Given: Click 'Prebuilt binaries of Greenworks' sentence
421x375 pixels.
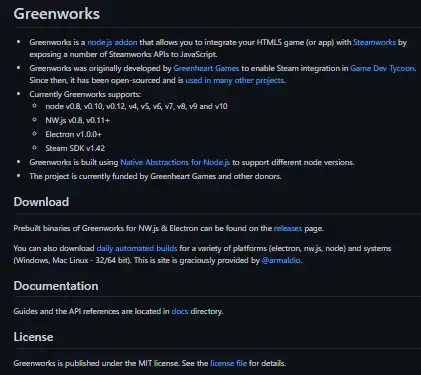Looking at the screenshot, I should click(x=169, y=228).
